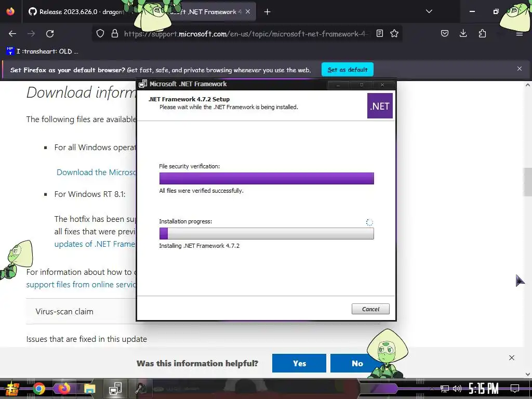Show hidden tray icons chevron
Image resolution: width=532 pixels, height=399 pixels.
click(432, 389)
